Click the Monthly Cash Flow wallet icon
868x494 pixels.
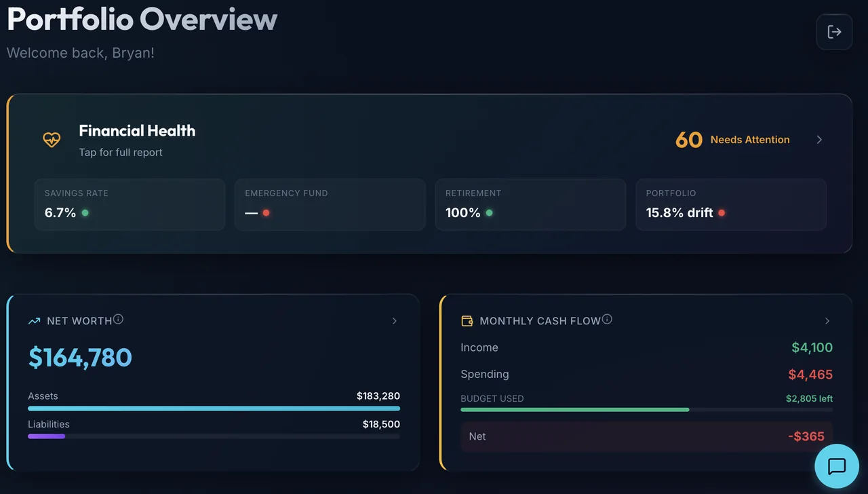pos(467,321)
